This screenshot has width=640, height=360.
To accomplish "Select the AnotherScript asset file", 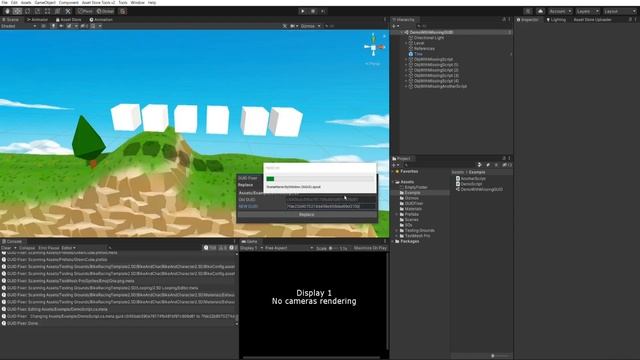I will [473, 178].
